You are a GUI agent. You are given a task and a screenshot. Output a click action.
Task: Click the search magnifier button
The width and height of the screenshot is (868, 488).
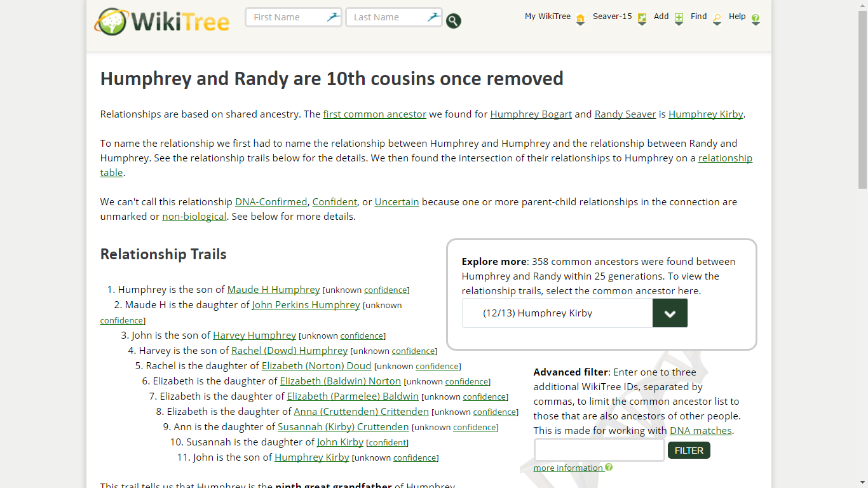point(453,21)
